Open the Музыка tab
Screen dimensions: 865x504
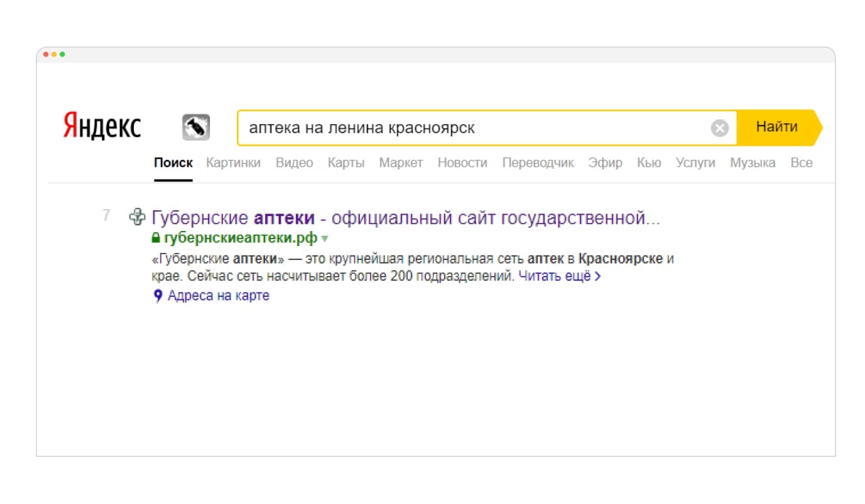tap(753, 163)
